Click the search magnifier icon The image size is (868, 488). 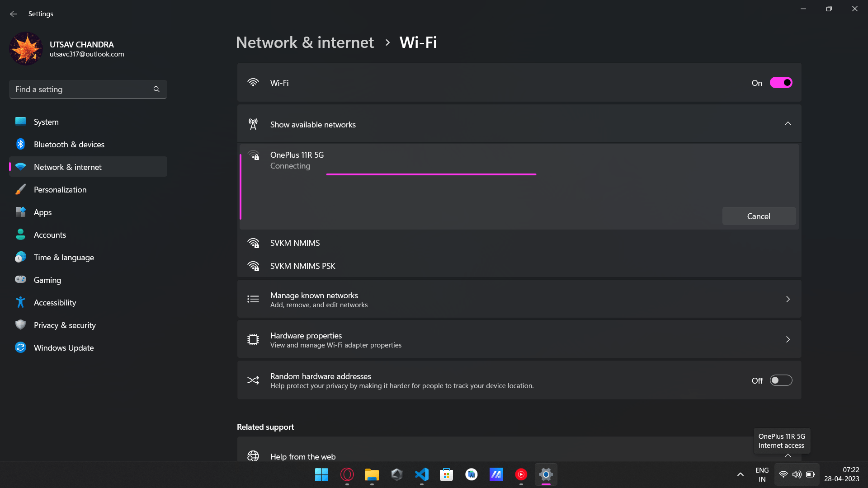click(x=156, y=89)
